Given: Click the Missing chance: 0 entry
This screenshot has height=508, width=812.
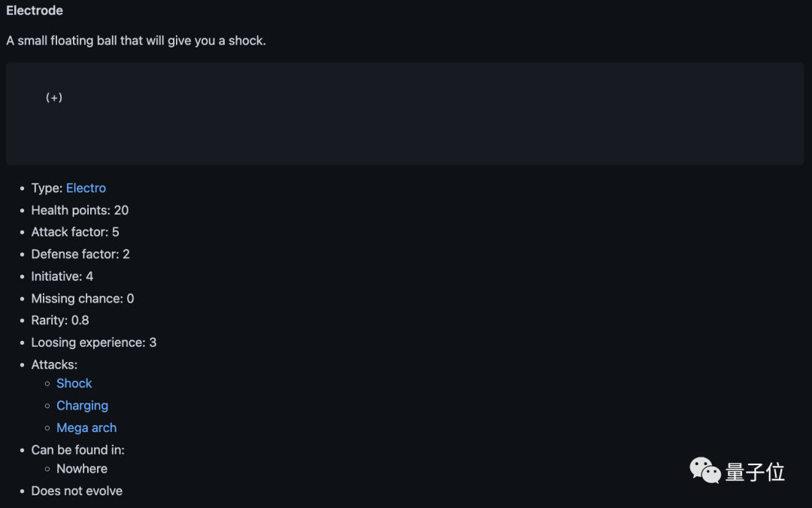Looking at the screenshot, I should click(x=83, y=299).
